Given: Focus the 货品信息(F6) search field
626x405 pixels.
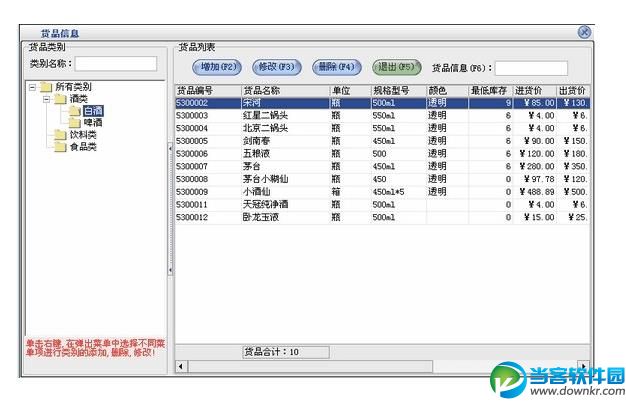Looking at the screenshot, I should click(531, 68).
